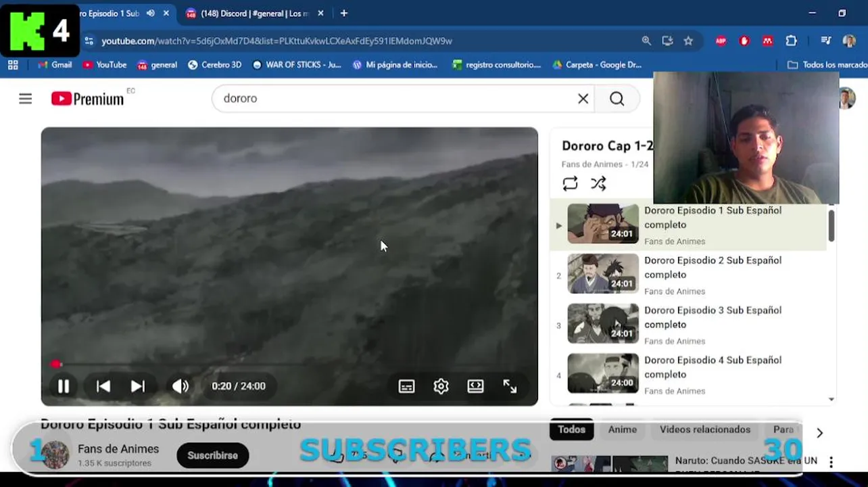Open the media controls toolbar button
Viewport: 868px width, 487px height.
[825, 41]
